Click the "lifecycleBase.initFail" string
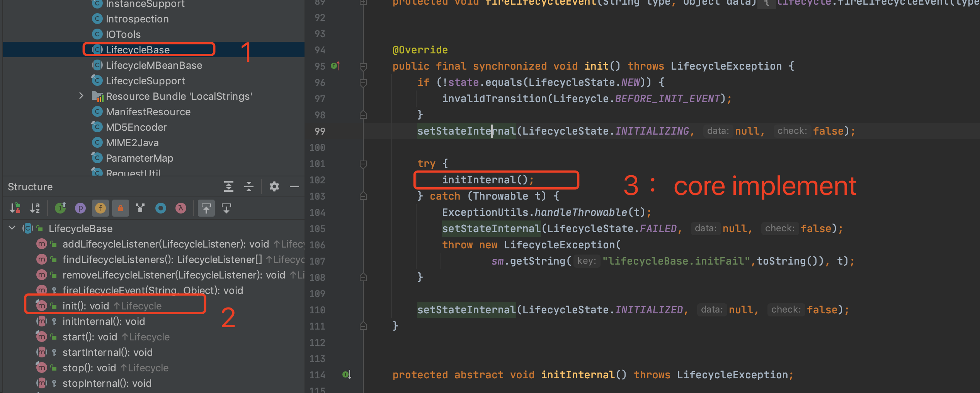 coord(676,261)
